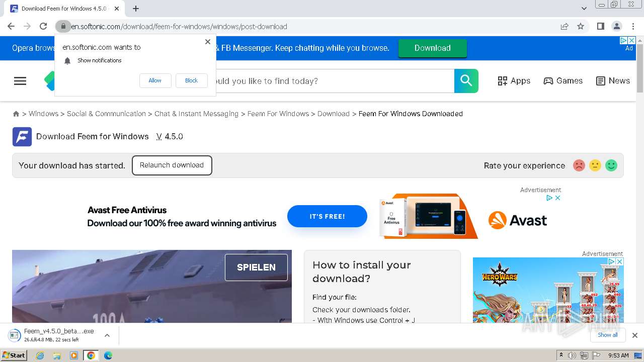
Task: Expand options for Feem download item
Action: (x=107, y=335)
